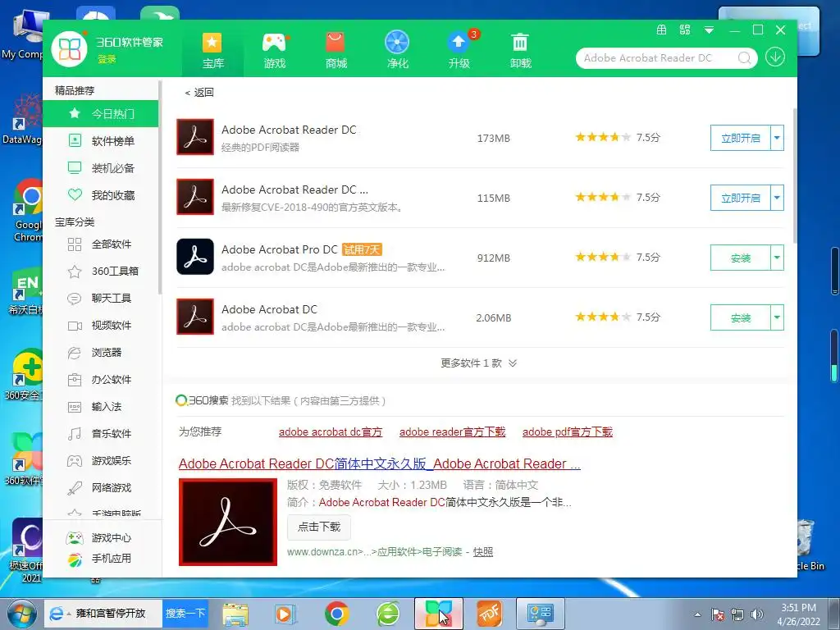Click the 360工具箱 star icon
The width and height of the screenshot is (840, 630).
point(75,272)
